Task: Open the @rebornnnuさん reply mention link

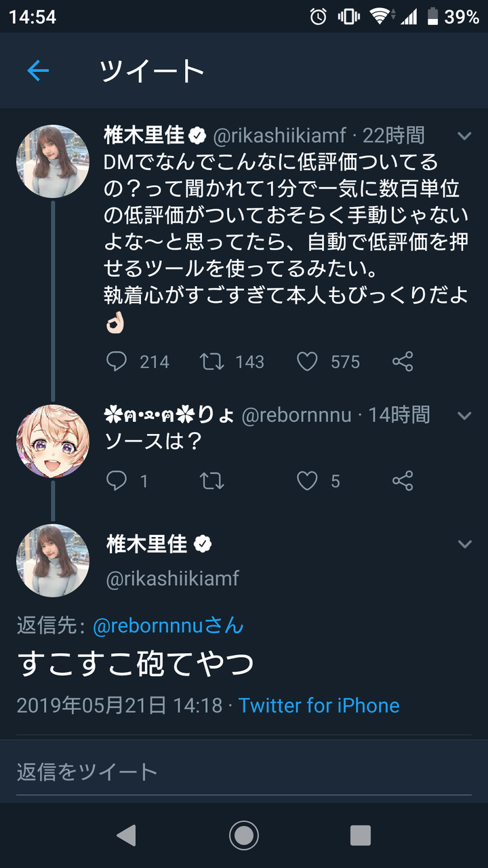Action: (168, 625)
